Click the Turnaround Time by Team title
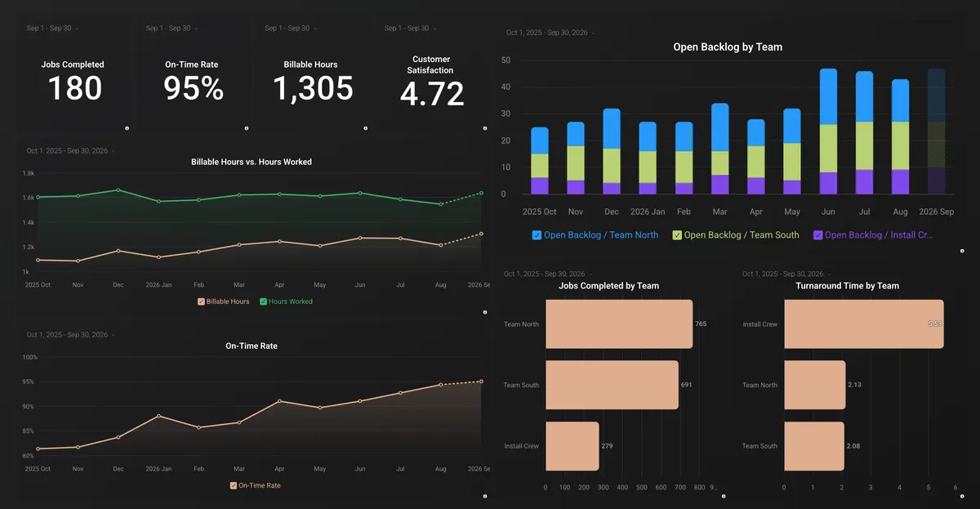This screenshot has height=509, width=980. coord(848,286)
